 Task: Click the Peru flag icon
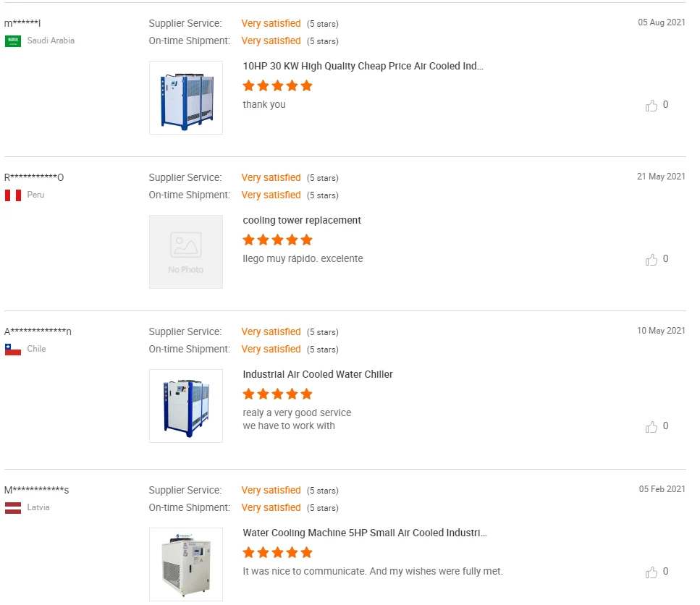coord(13,195)
